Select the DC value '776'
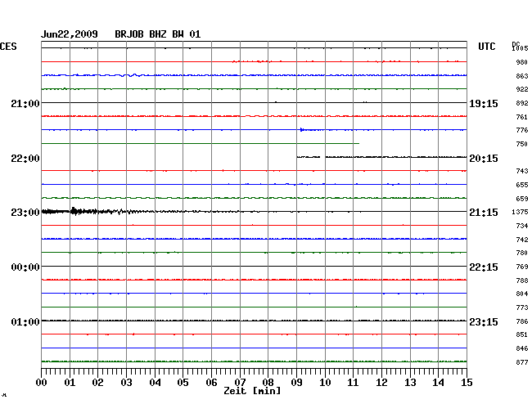Viewport: 532px width, 404px height. click(522, 130)
